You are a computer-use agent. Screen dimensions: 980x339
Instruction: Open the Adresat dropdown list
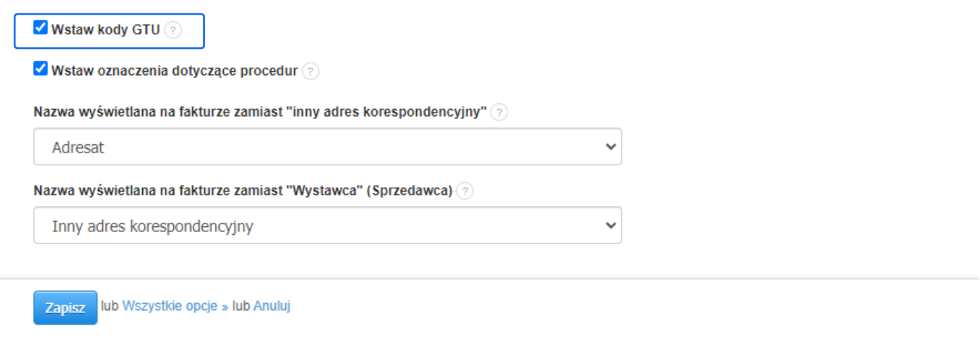pos(327,147)
